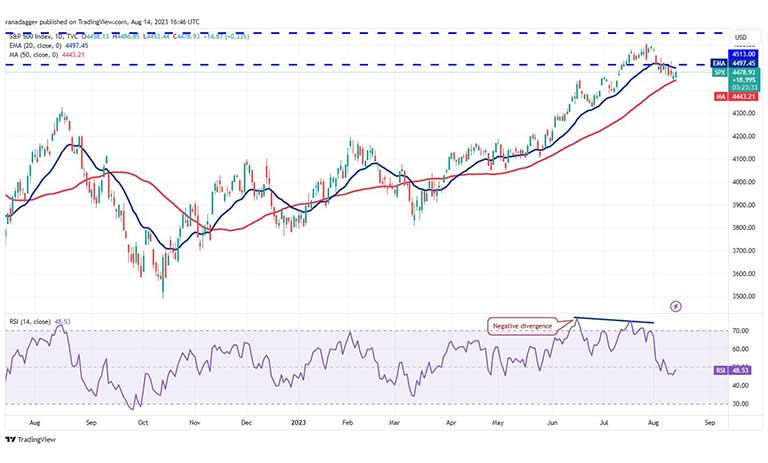Select the EMA (20, close, 0) legend row

[49, 46]
